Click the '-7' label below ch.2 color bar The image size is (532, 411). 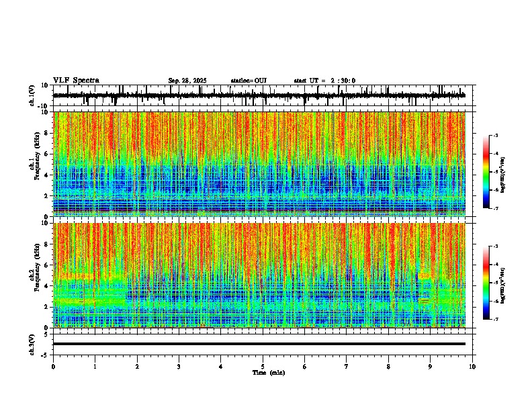(495, 319)
